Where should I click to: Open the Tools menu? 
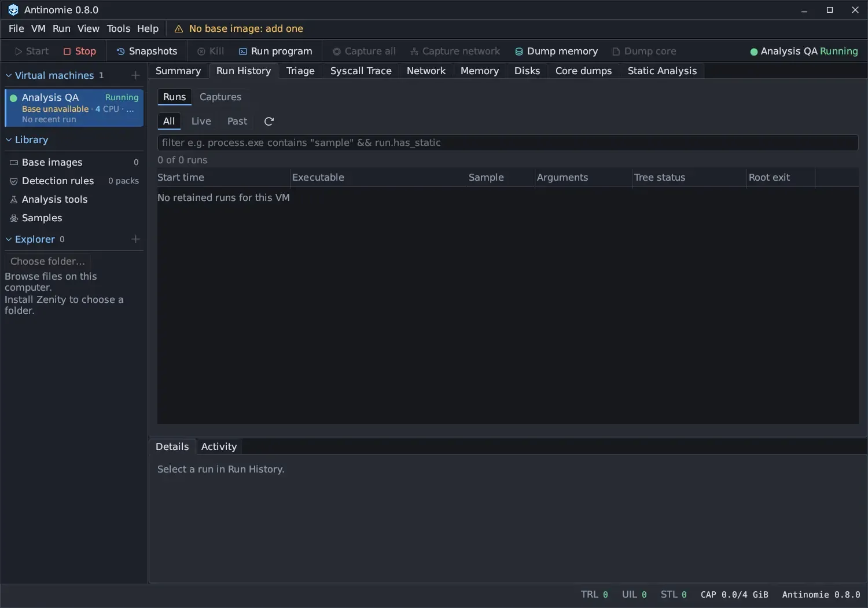pos(119,29)
